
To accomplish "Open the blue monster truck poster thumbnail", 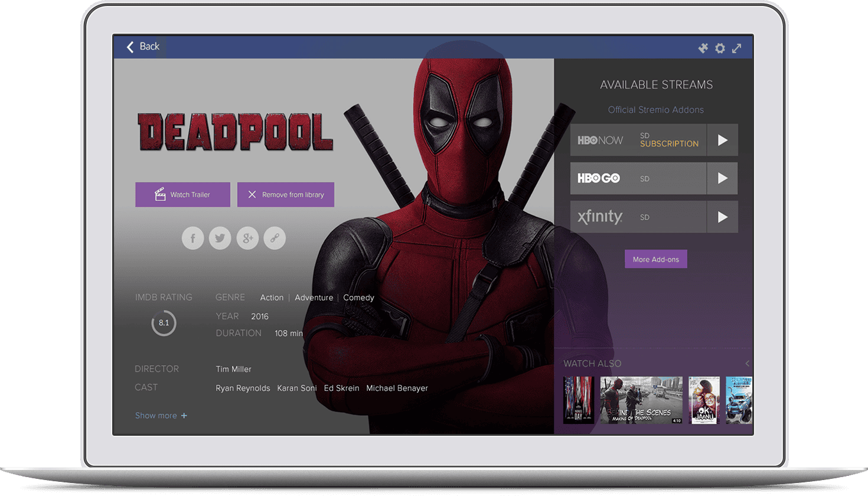I will click(739, 400).
